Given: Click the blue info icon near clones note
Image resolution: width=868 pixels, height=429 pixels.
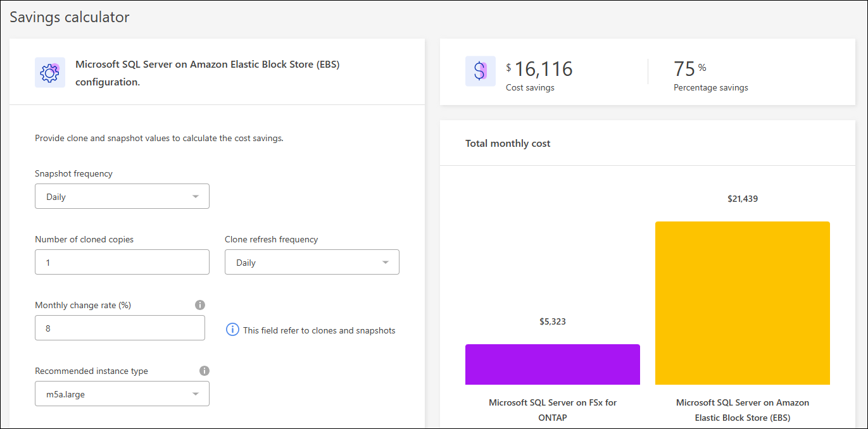Looking at the screenshot, I should click(232, 330).
